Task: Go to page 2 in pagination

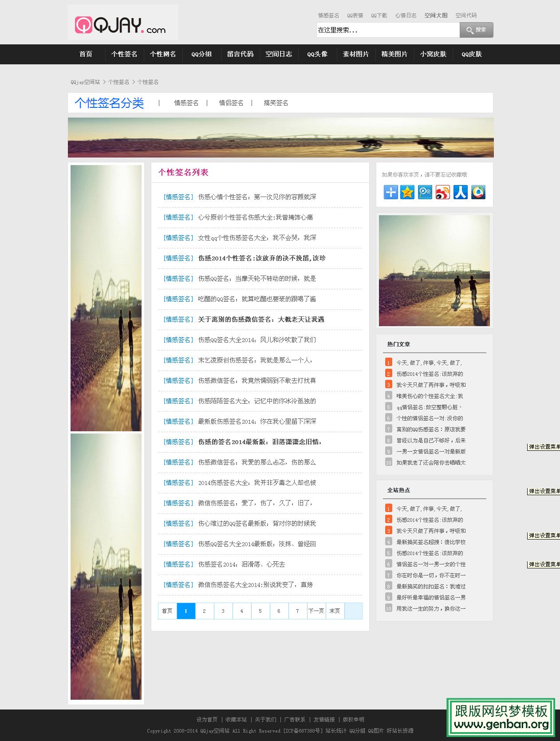Action: [x=204, y=611]
